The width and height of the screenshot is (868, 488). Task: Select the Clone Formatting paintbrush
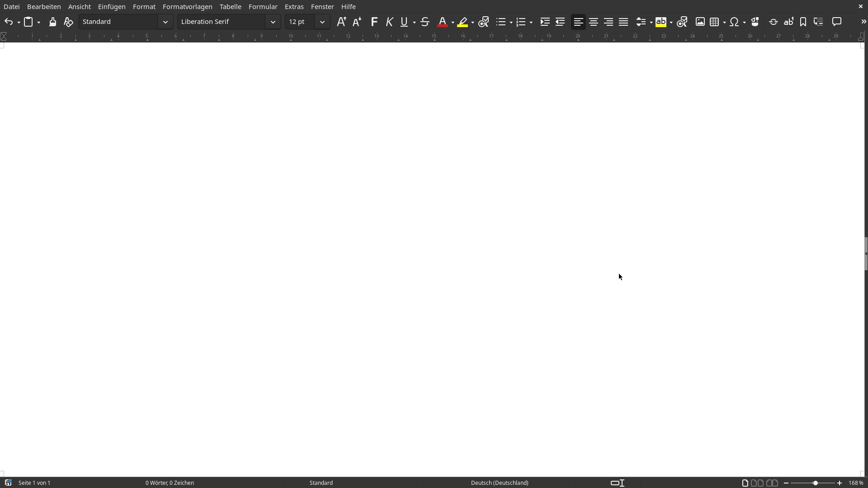[52, 22]
